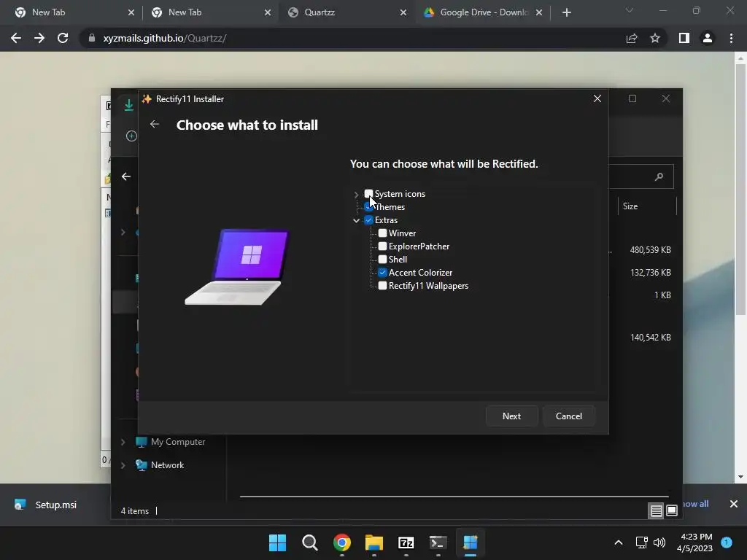Close the Quartzz tab

coord(403,12)
